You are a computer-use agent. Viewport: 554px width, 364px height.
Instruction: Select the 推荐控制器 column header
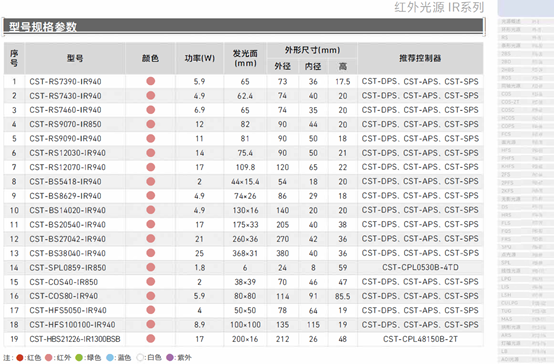[420, 58]
